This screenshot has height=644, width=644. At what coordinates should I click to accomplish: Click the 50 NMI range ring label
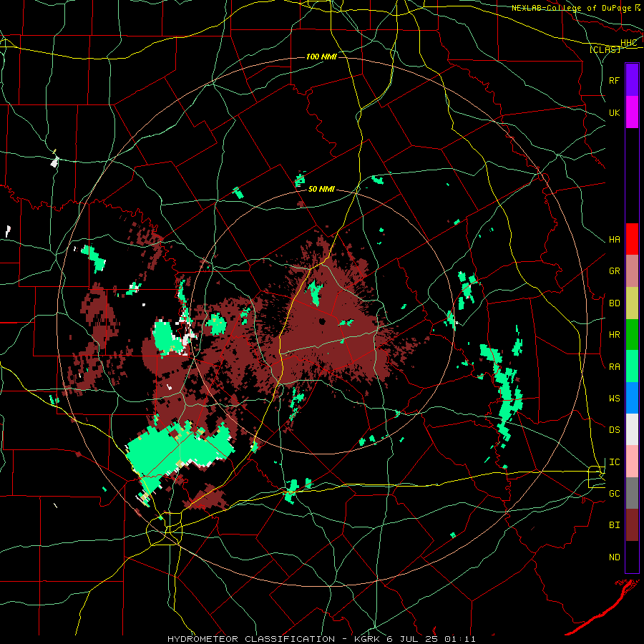click(x=321, y=190)
